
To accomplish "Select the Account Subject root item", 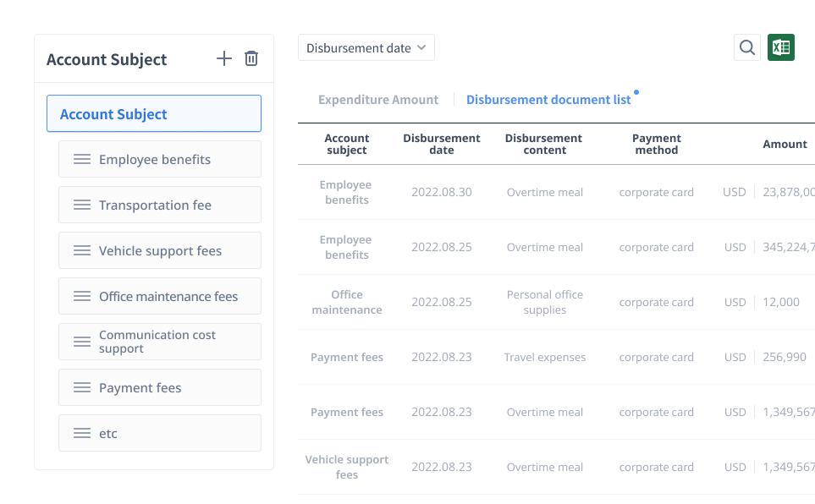I will click(x=154, y=114).
